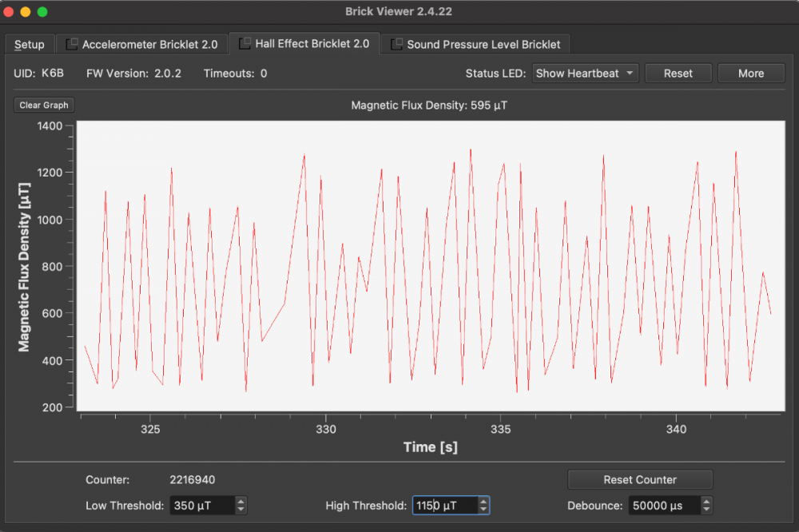Click undock icon on Accelerometer Bricklet tab
799x532 pixels.
tap(72, 44)
